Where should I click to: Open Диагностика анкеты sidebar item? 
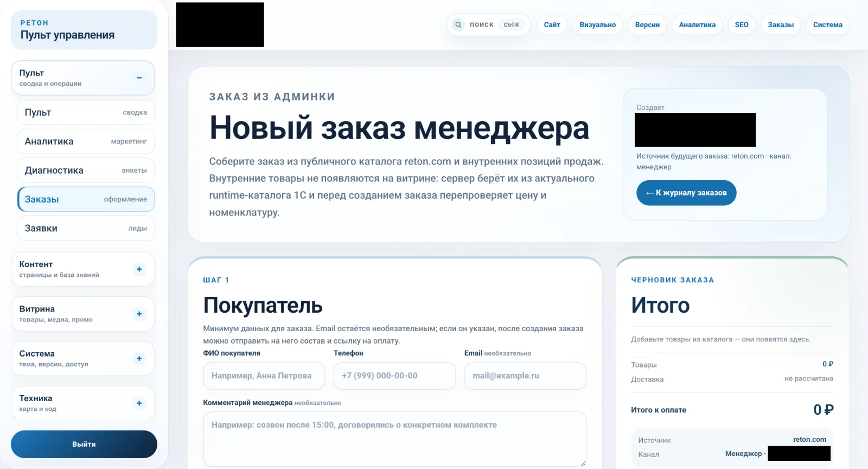86,170
